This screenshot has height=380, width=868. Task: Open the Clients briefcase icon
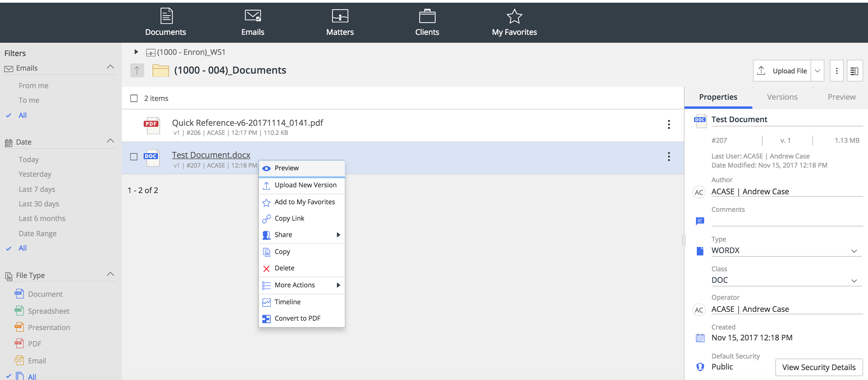tap(427, 17)
